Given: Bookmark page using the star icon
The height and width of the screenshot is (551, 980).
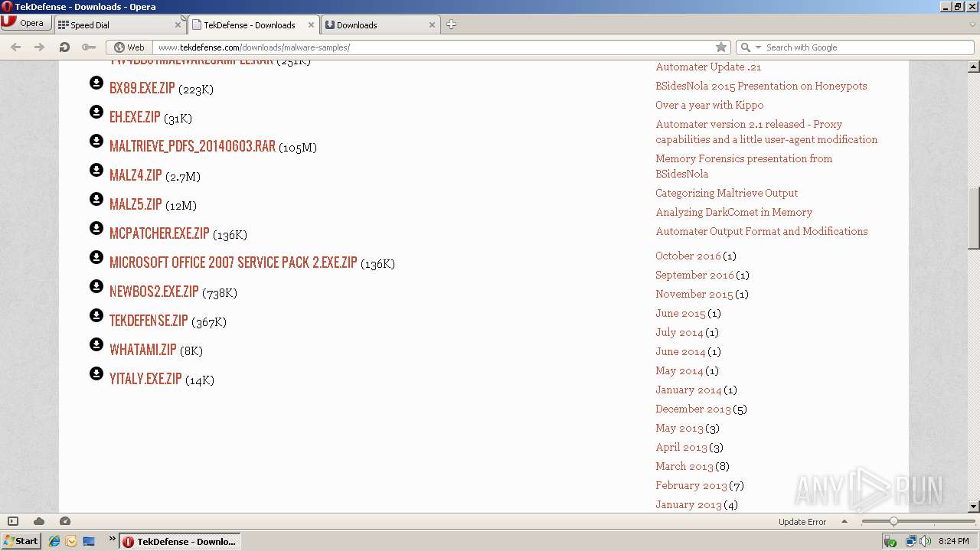Looking at the screenshot, I should [x=720, y=47].
